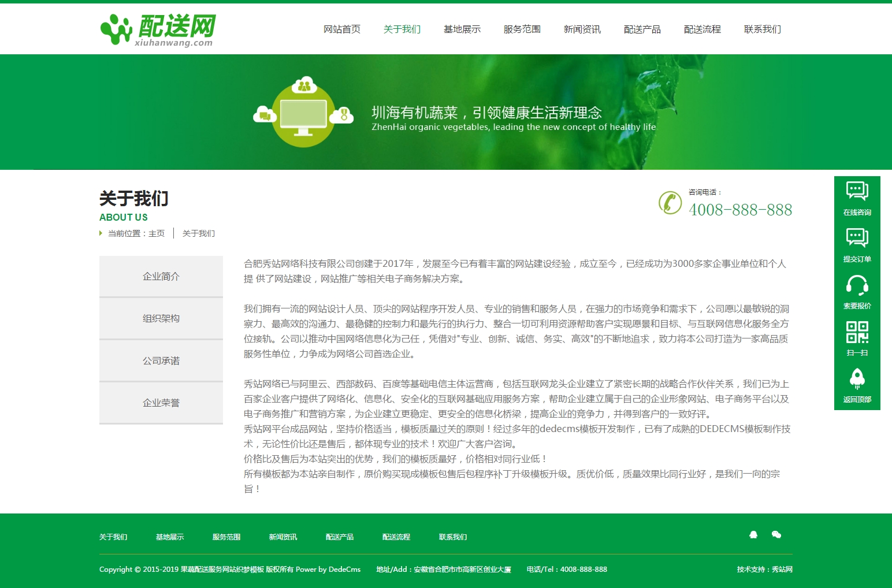Click the QQ icon in the footer
This screenshot has height=588, width=892.
(x=753, y=535)
